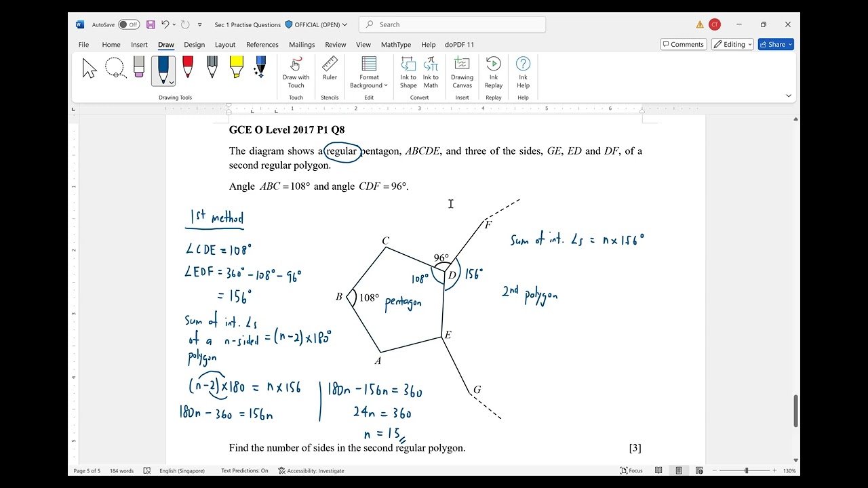
Task: Switch to Web Layout view
Action: pyautogui.click(x=699, y=470)
